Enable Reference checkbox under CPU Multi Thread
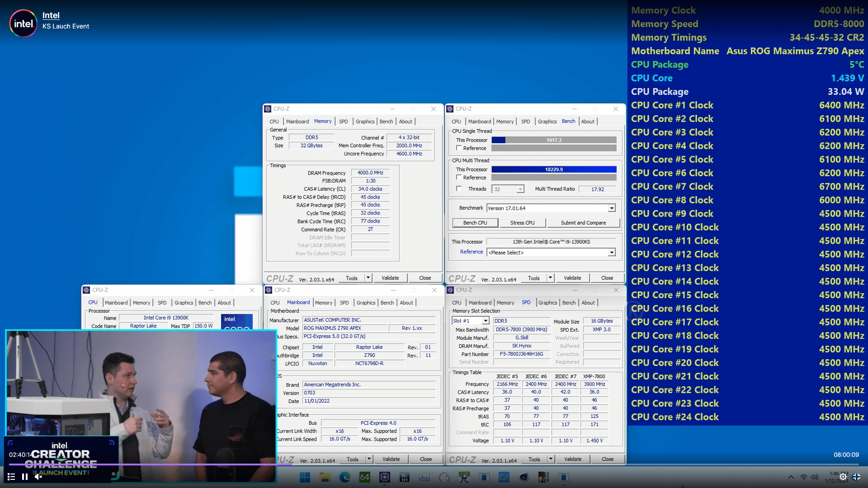This screenshot has width=868, height=488. (459, 178)
